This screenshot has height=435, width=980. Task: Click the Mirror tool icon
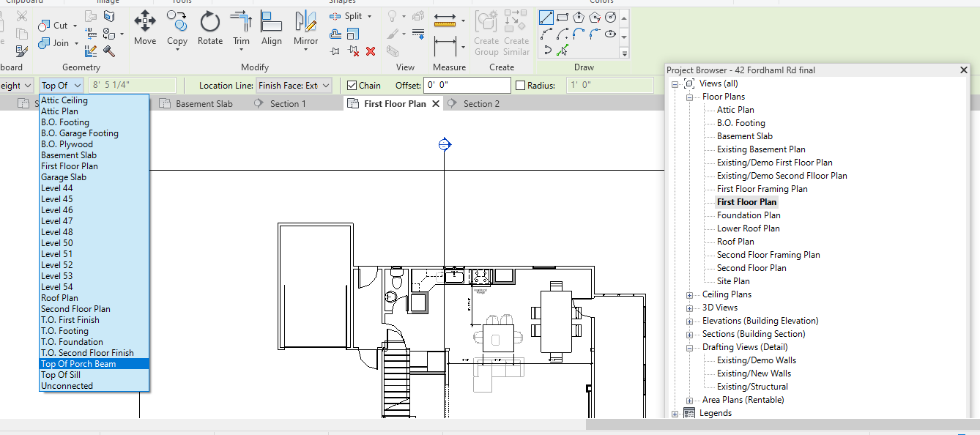pyautogui.click(x=305, y=28)
